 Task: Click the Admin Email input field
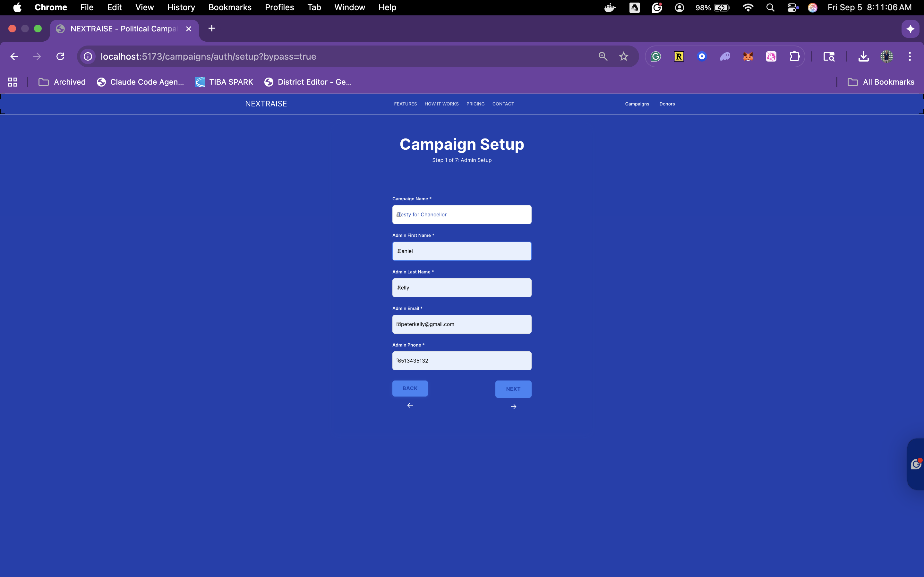click(462, 324)
